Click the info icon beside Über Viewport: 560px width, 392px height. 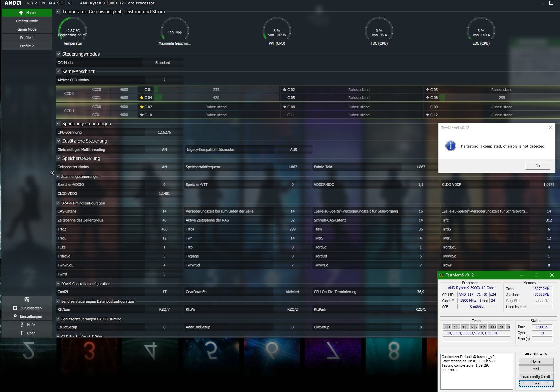pos(22,333)
